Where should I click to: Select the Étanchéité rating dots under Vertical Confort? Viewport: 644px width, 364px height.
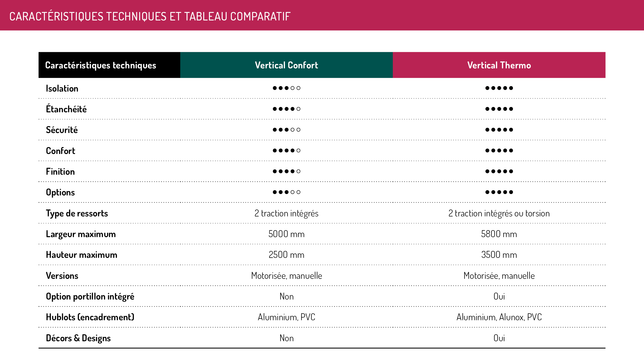click(286, 109)
